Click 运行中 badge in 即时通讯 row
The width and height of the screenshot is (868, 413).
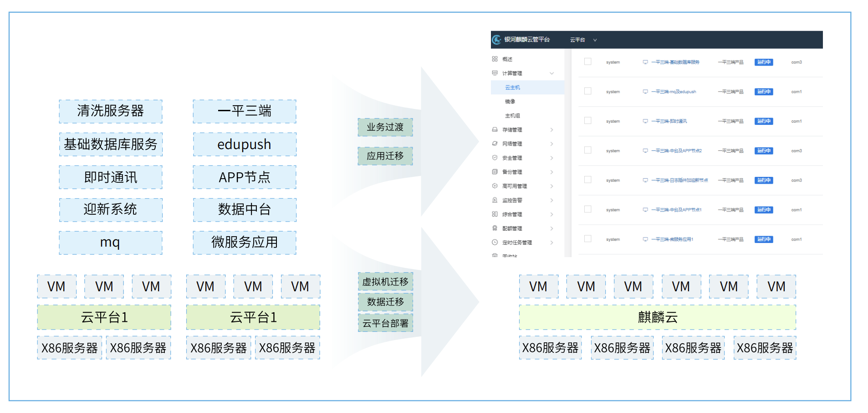point(764,121)
